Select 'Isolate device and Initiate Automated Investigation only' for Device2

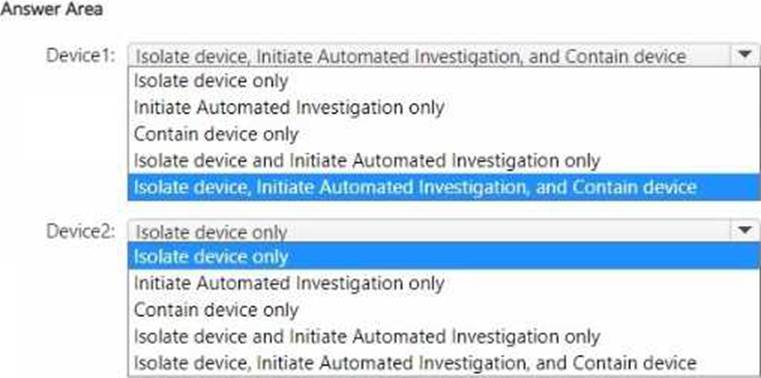(444, 336)
